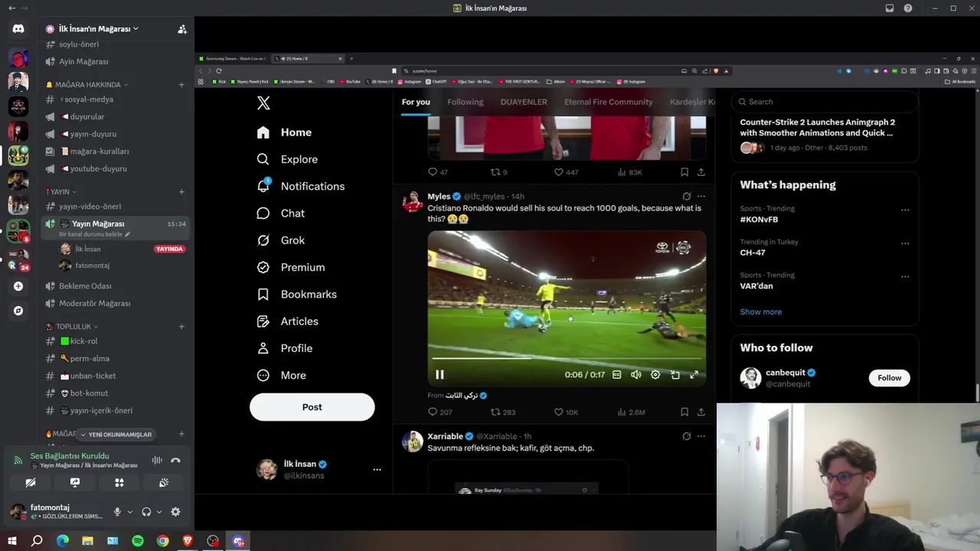The height and width of the screenshot is (551, 980).
Task: Open duyurular channel
Action: click(x=87, y=117)
